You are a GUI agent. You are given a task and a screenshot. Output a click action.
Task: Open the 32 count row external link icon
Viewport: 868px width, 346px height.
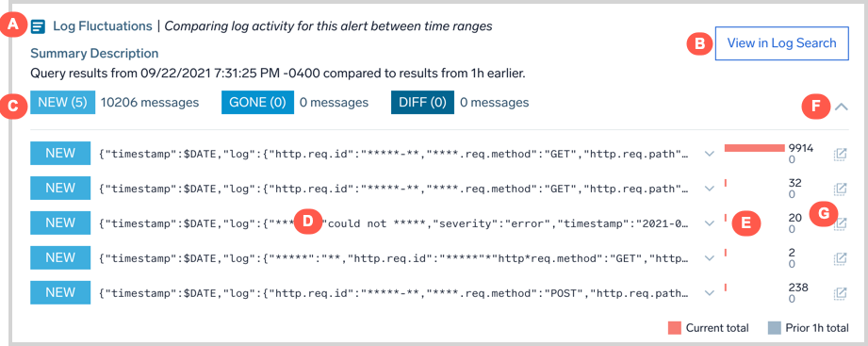(841, 189)
